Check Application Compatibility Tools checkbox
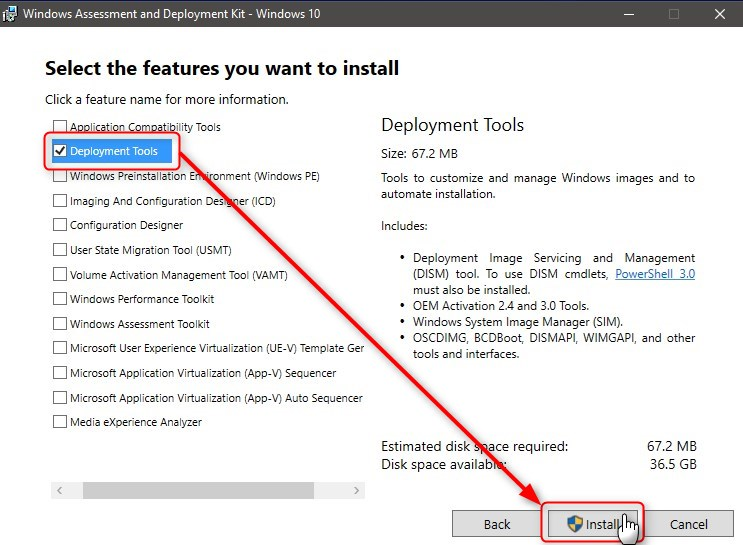Screen dimensions: 743x545 [60, 127]
